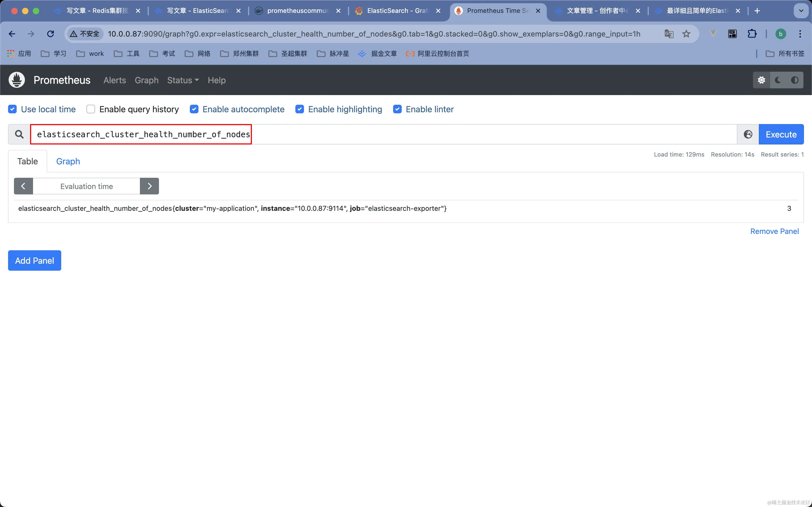Viewport: 812px width, 507px height.
Task: Click the Load time: 129ms text
Action: coord(679,155)
